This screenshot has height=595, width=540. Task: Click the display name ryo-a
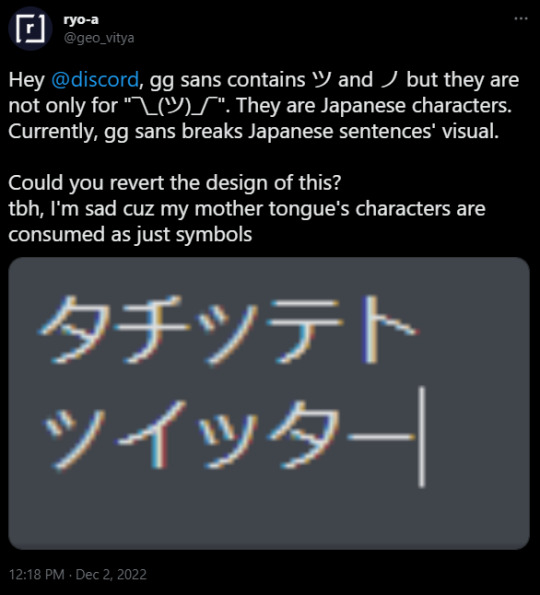81,19
